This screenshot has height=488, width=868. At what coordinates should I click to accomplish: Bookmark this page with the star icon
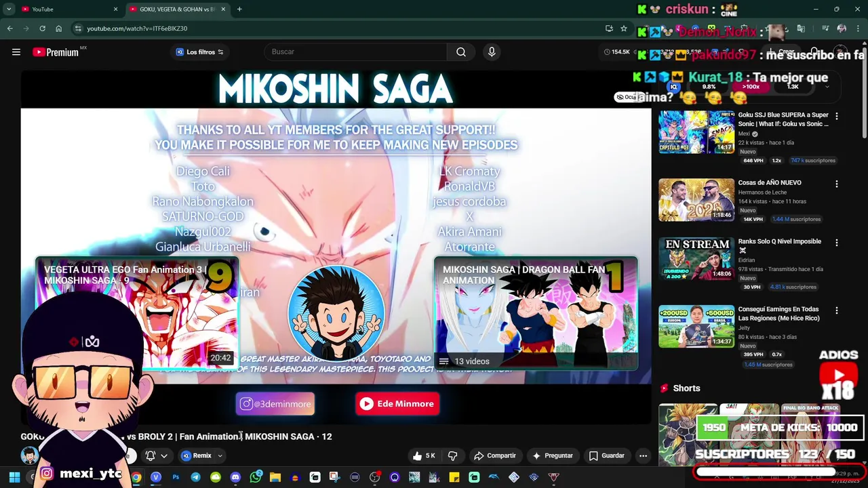624,28
